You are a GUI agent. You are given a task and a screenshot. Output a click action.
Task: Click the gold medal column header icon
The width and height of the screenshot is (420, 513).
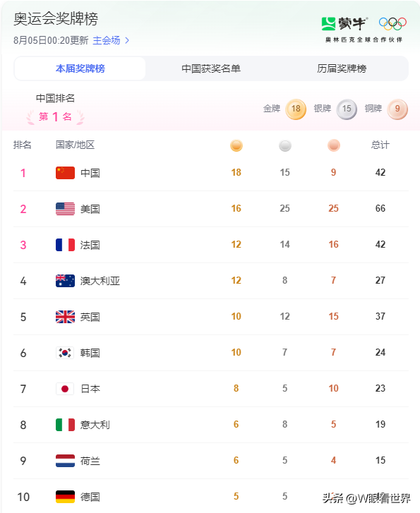236,145
